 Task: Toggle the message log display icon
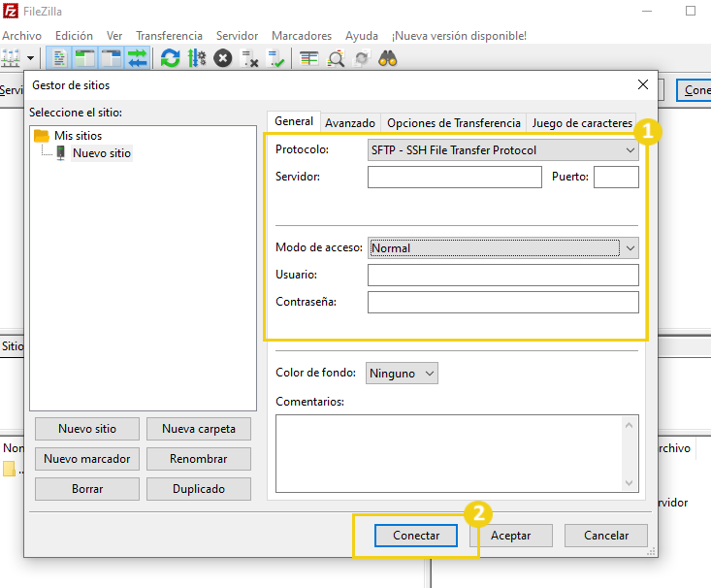[59, 58]
